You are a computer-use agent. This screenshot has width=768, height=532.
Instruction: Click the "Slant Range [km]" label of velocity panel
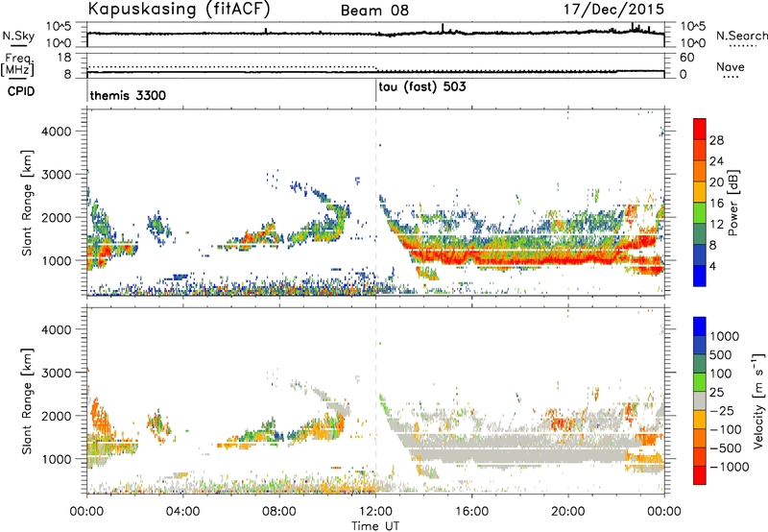28,401
